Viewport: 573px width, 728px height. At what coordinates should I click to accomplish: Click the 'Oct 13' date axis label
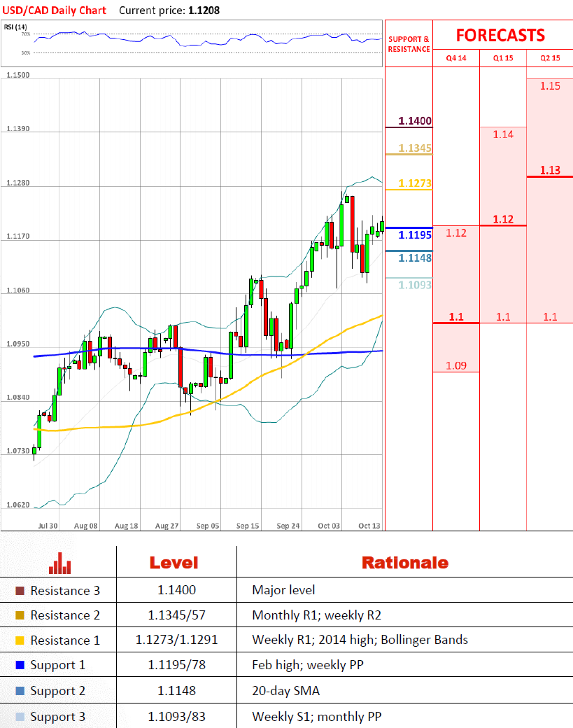point(369,526)
